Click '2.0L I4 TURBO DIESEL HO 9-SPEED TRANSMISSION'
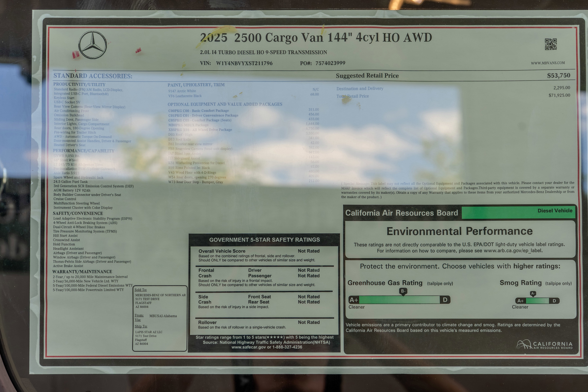Viewport: 588px width, 392px height. coord(263,52)
